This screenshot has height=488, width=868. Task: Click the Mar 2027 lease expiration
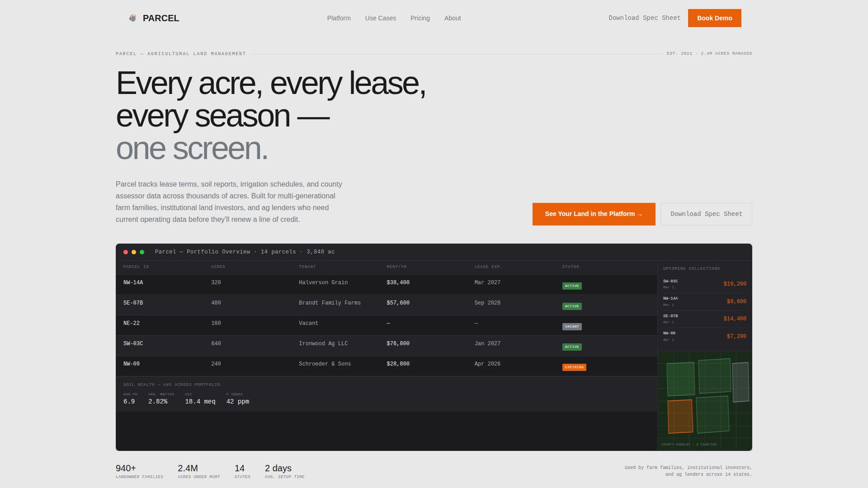click(x=487, y=282)
